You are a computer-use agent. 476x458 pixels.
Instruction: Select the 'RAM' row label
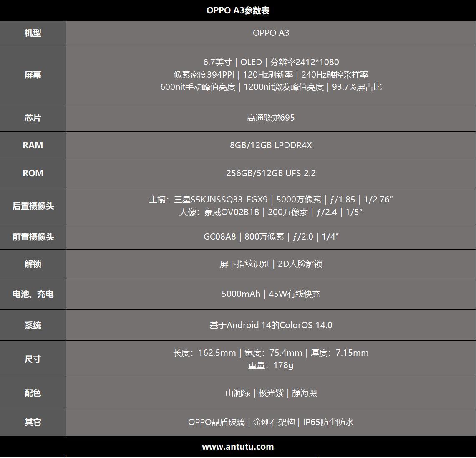tap(33, 145)
